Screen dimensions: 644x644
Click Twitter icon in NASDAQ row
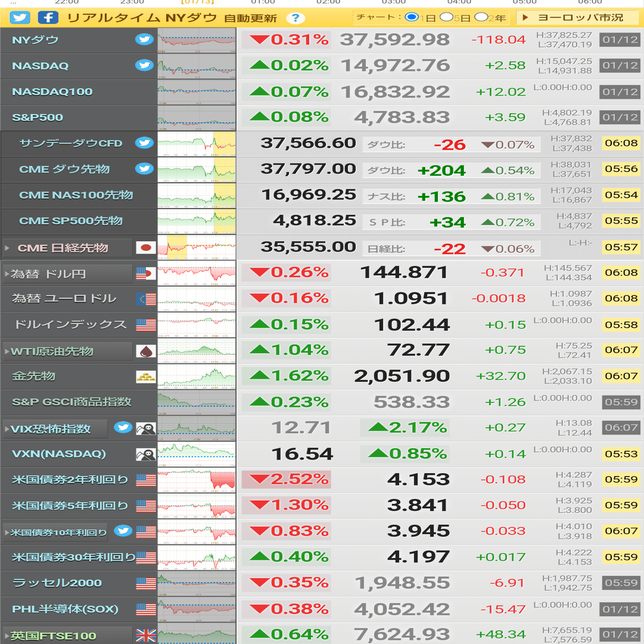click(x=144, y=66)
